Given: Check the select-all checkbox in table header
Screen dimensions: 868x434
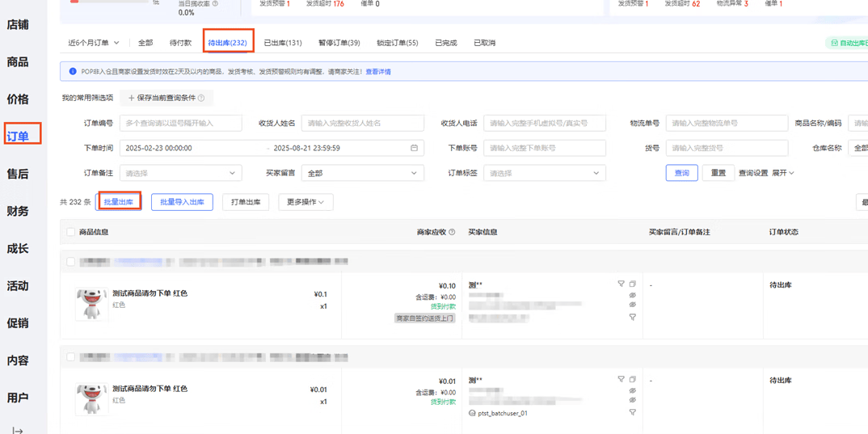Looking at the screenshot, I should (x=71, y=232).
